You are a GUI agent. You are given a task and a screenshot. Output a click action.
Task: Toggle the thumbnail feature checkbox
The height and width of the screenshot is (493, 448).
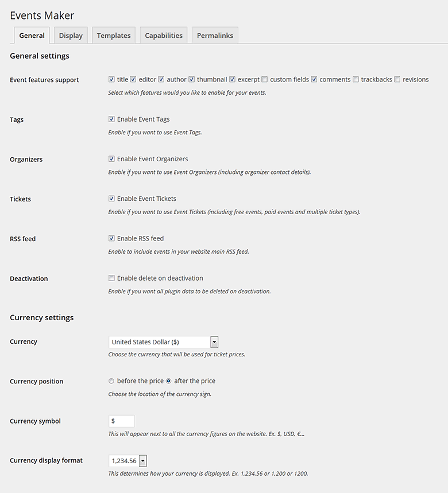click(192, 80)
